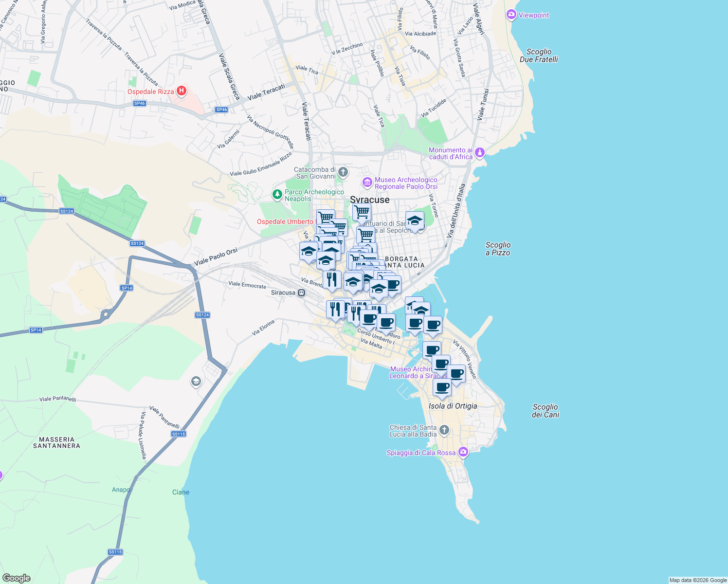Click the fork-and-knife pin near Via Brenta
728x584 pixels.
coord(332,278)
